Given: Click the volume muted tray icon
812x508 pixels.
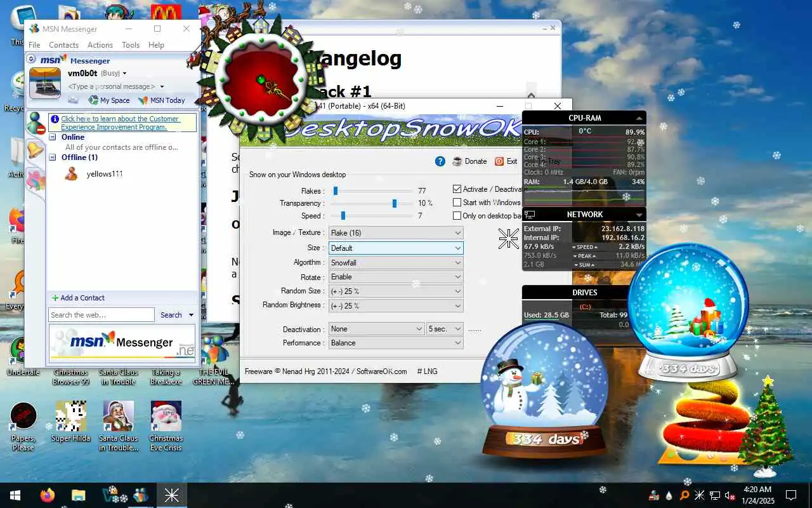Looking at the screenshot, I should tap(730, 495).
